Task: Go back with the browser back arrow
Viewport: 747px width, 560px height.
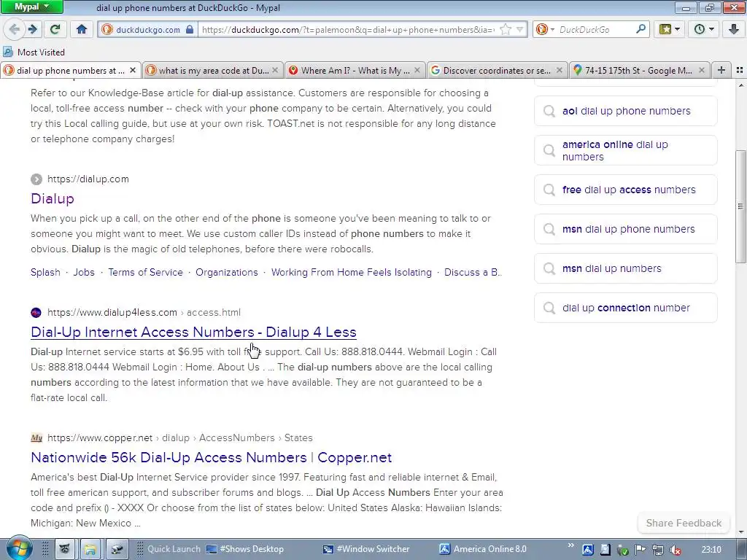Action: 14,29
